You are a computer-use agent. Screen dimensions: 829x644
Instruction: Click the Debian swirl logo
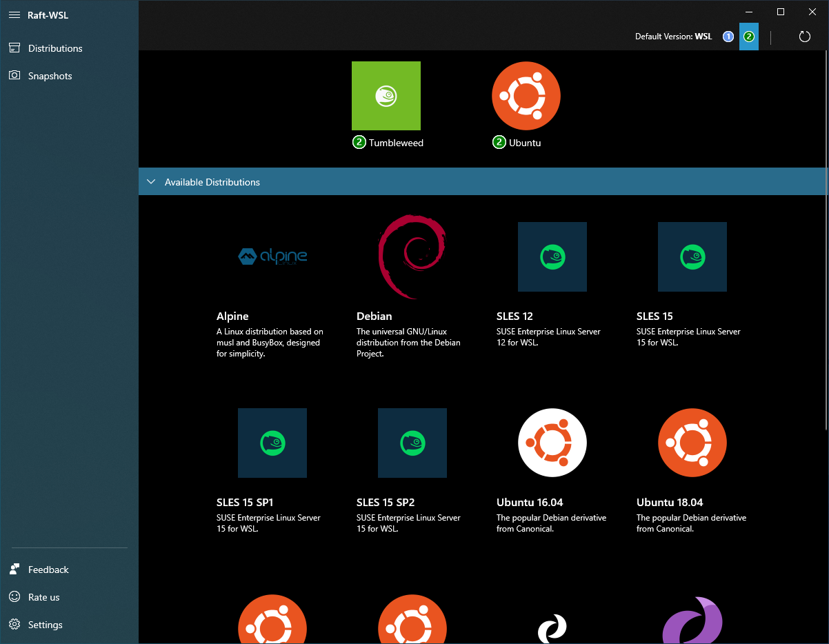(x=412, y=256)
